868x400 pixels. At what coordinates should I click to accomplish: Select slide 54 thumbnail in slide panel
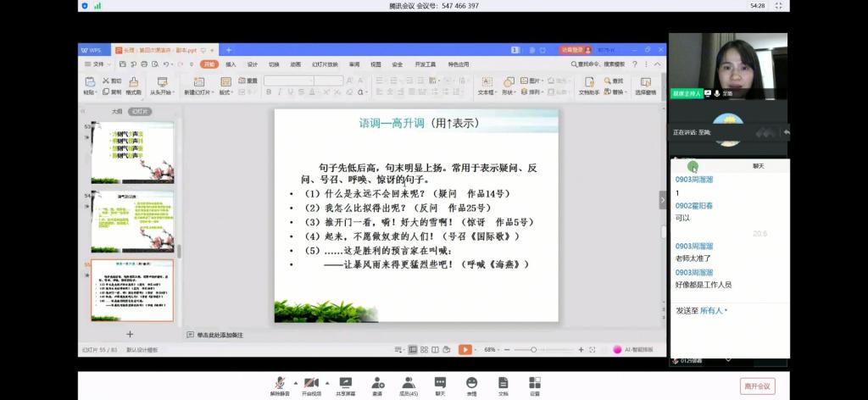pos(132,220)
